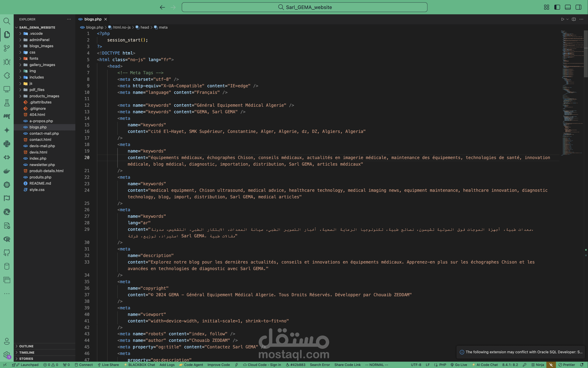Toggle Go Live server in status bar
This screenshot has height=368, width=588.
tap(459, 365)
